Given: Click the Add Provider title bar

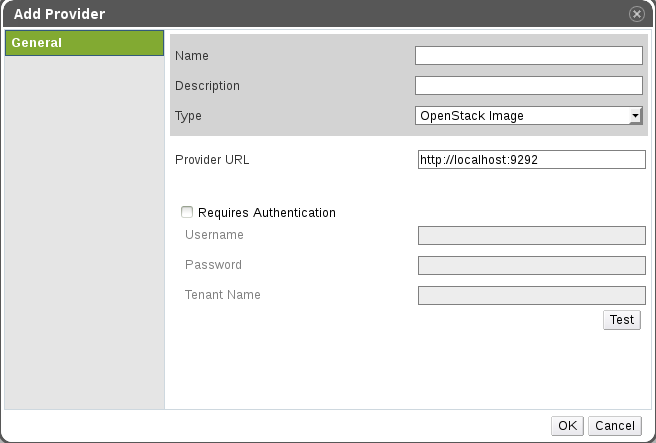Looking at the screenshot, I should pos(300,14).
